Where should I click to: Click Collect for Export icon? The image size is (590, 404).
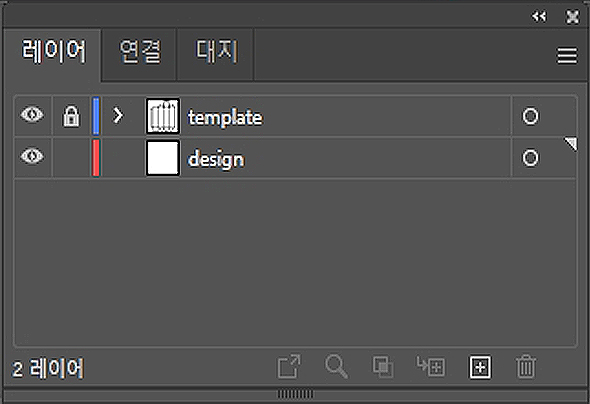pos(289,367)
